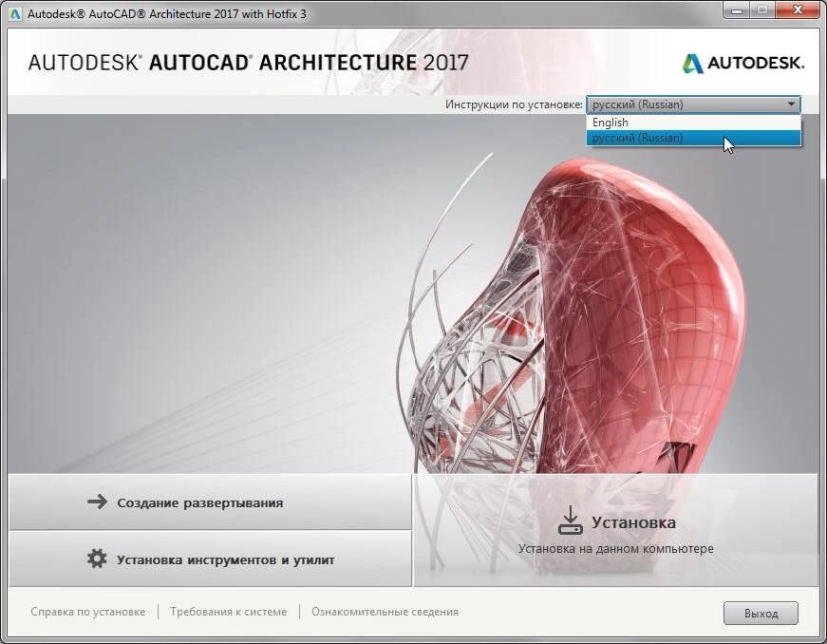The image size is (827, 644).
Task: Click the Инструкции по установке label
Action: pos(514,104)
